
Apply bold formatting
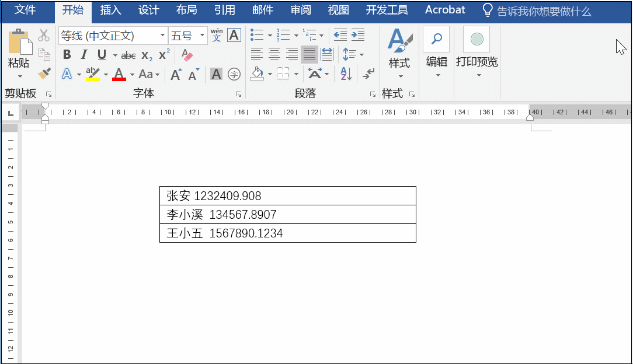(x=66, y=54)
